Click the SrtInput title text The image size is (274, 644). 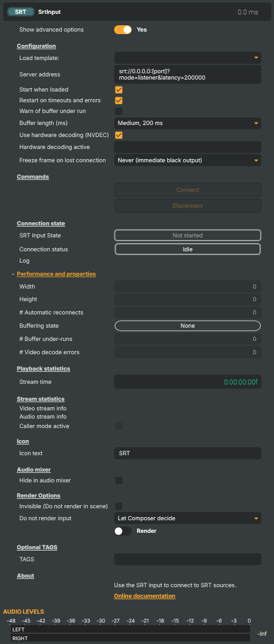49,12
